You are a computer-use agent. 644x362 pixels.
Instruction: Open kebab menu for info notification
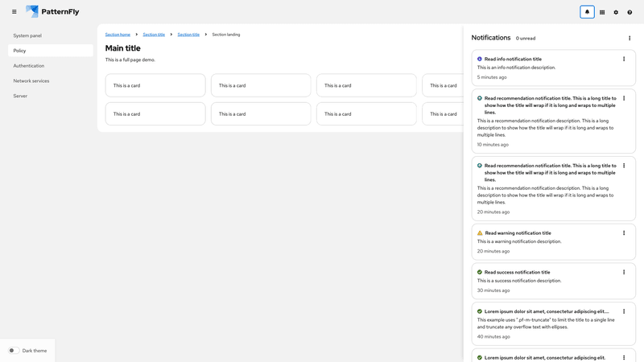624,59
